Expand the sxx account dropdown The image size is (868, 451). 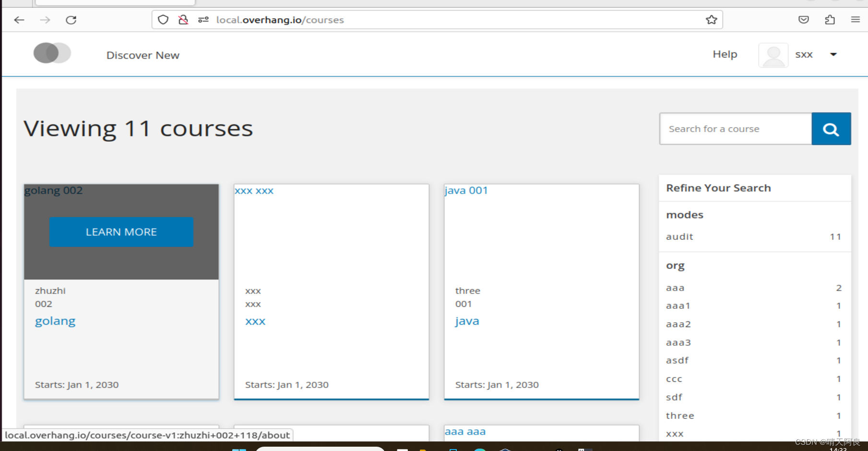click(x=833, y=54)
